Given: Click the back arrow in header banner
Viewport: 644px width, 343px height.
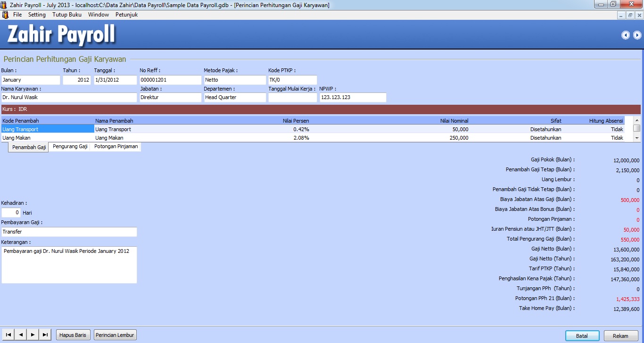Looking at the screenshot, I should pos(626,35).
